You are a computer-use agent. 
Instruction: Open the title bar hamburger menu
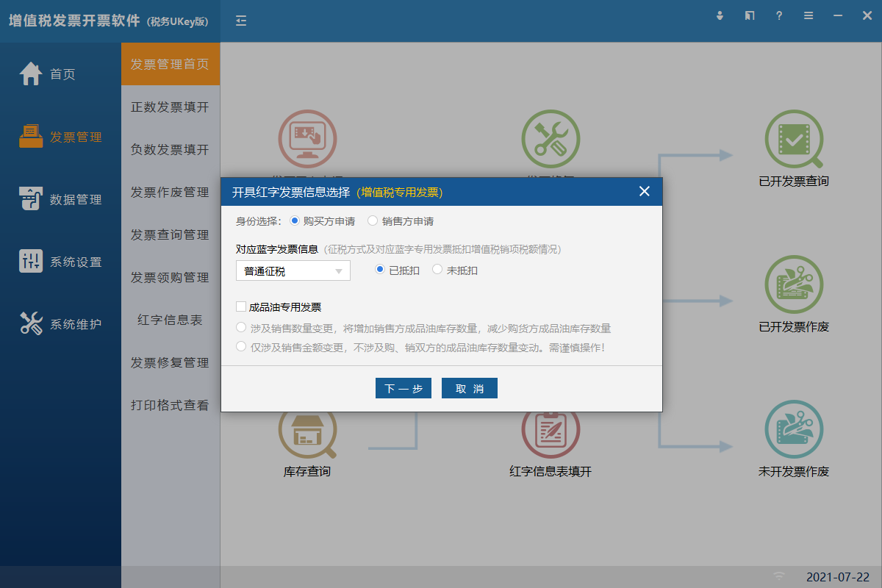[x=808, y=15]
